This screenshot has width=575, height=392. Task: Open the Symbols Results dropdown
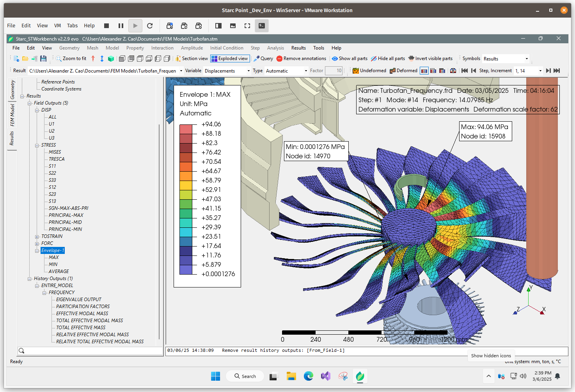[506, 59]
